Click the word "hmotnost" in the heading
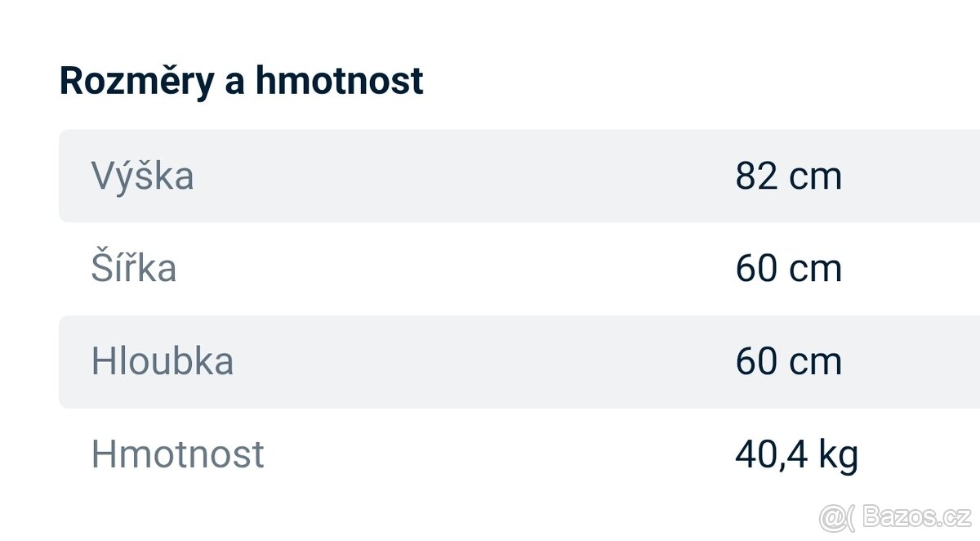 (339, 82)
